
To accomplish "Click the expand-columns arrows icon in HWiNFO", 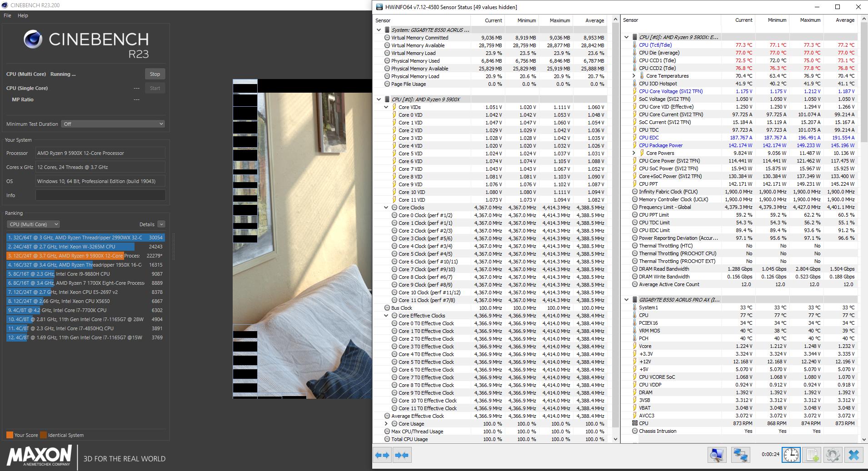I will coord(382,455).
